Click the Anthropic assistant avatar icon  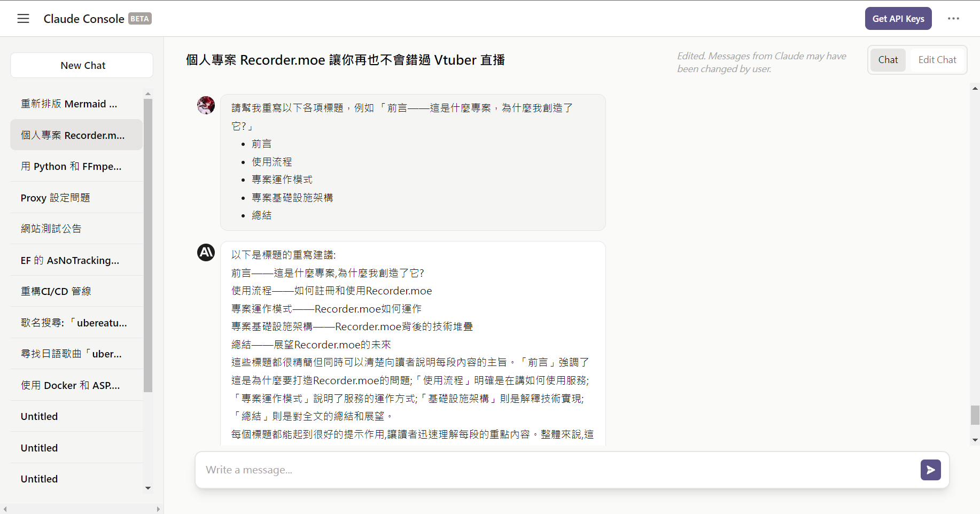coord(206,252)
